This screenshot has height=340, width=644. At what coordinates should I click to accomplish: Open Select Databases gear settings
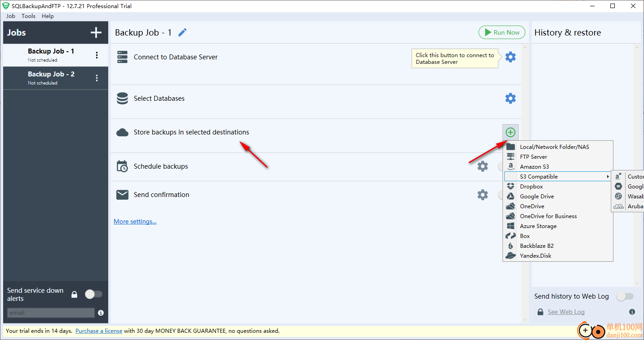[x=511, y=98]
